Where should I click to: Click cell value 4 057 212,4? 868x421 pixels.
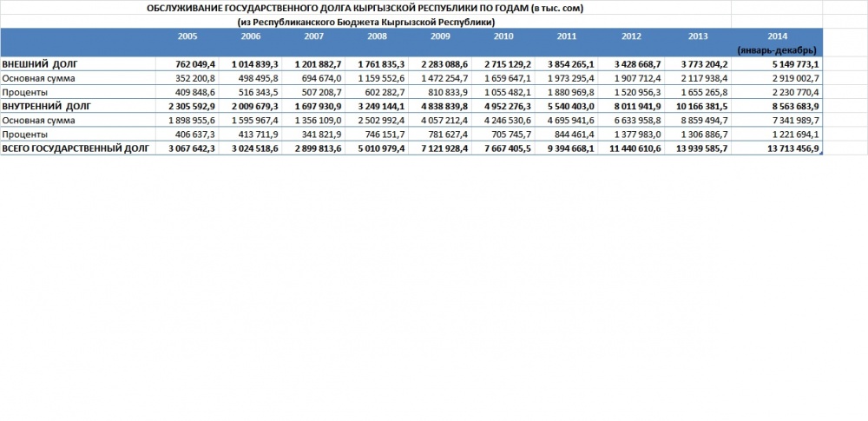click(x=445, y=120)
